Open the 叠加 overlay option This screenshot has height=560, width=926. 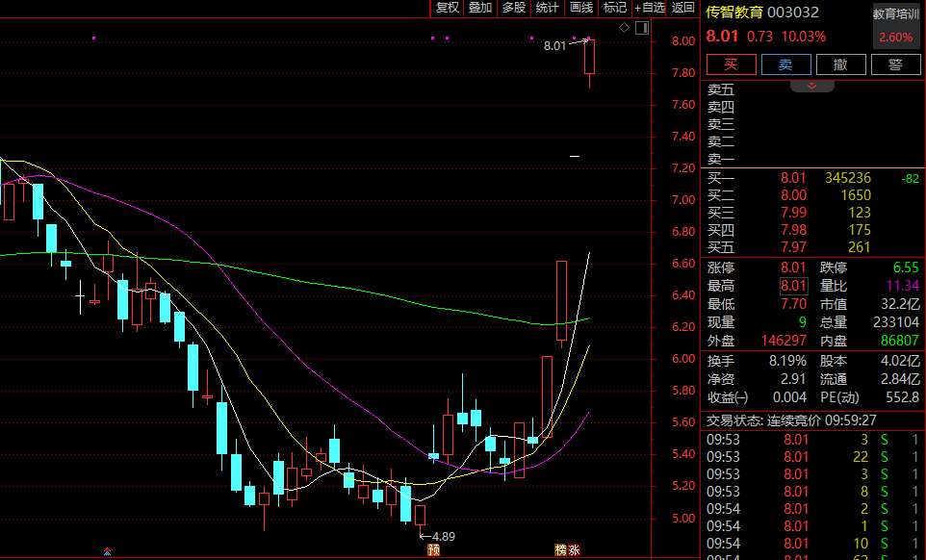480,8
